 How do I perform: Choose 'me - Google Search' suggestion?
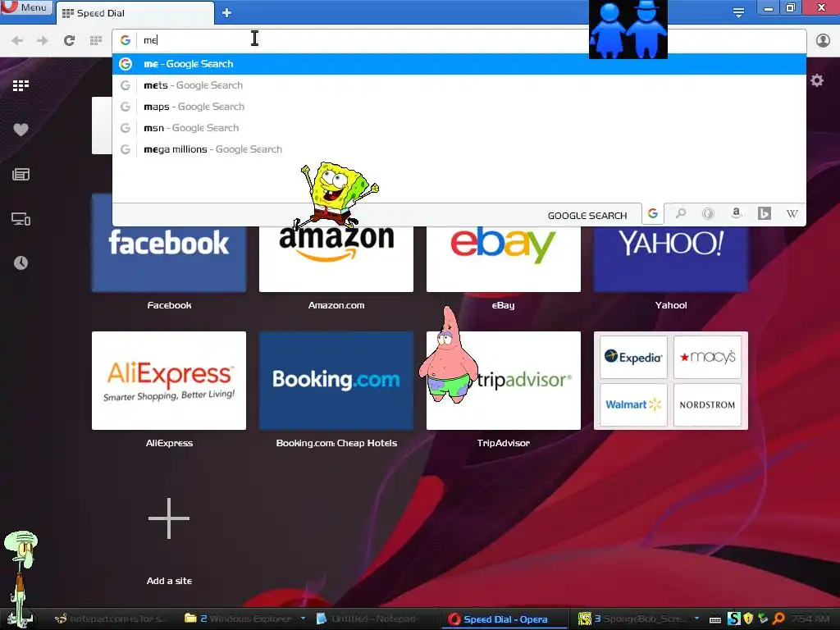click(459, 64)
